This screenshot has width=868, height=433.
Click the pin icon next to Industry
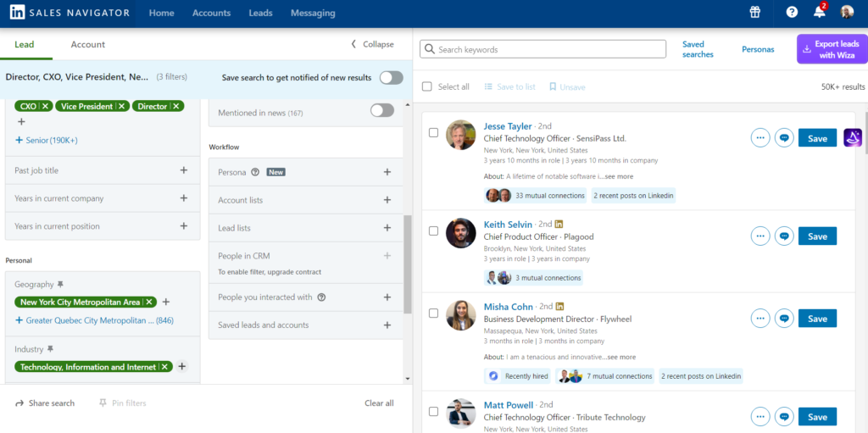point(50,349)
